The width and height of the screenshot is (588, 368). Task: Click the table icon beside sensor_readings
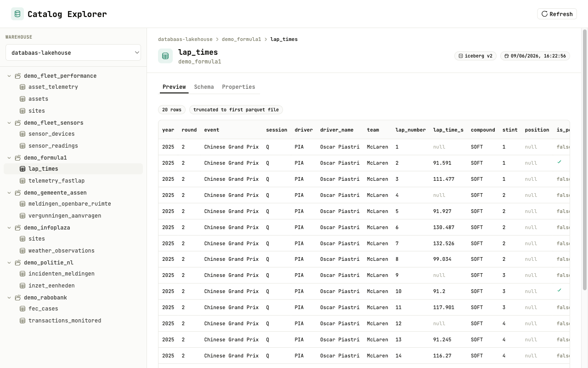23,146
